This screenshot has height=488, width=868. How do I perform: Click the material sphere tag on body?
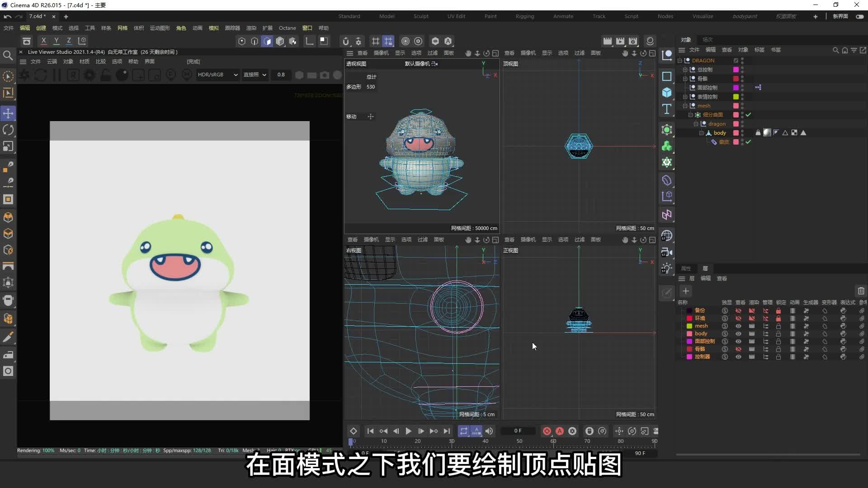(x=767, y=133)
